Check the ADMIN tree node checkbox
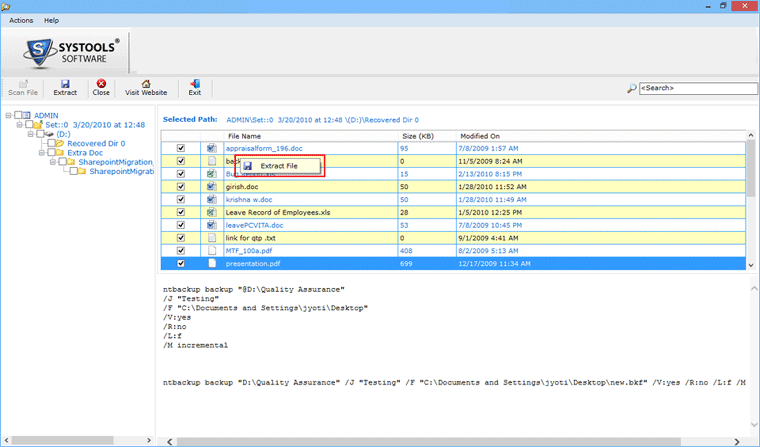This screenshot has height=447, width=760. click(18, 115)
